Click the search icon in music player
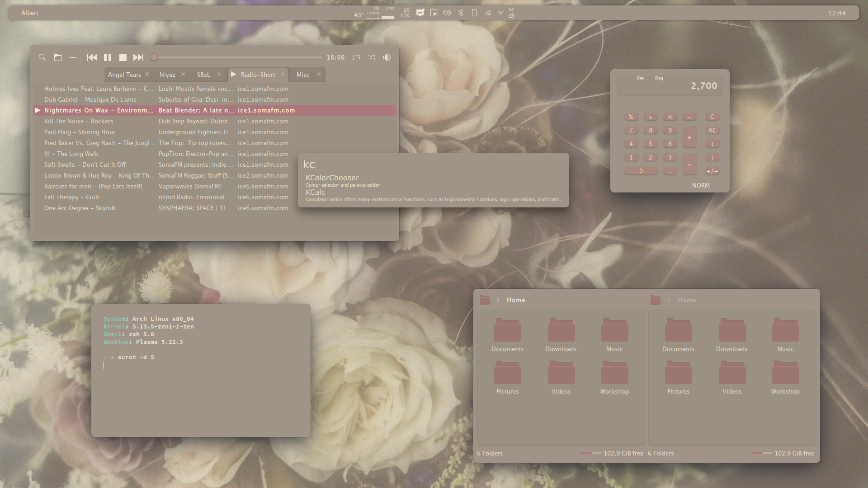The image size is (868, 488). tap(42, 57)
